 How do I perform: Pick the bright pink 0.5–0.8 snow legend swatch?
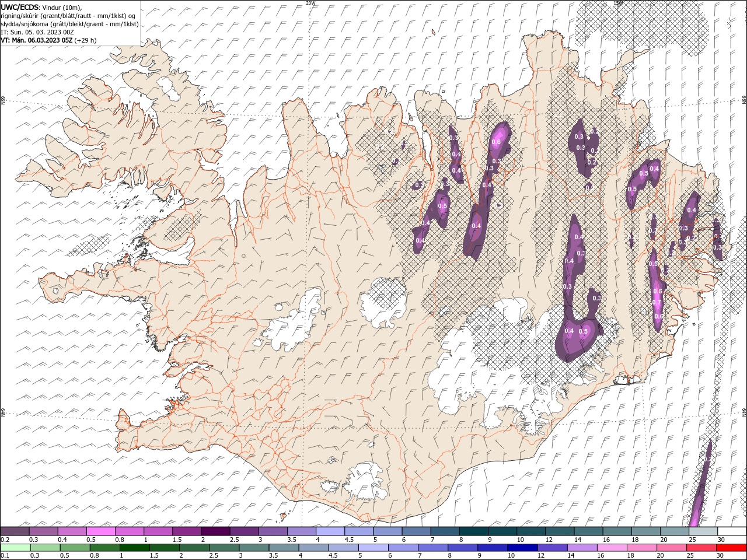point(101,531)
